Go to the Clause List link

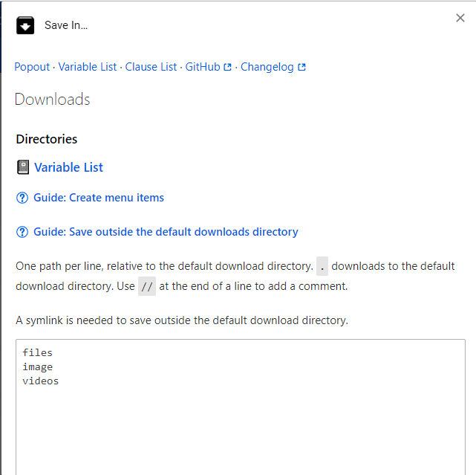tap(151, 67)
